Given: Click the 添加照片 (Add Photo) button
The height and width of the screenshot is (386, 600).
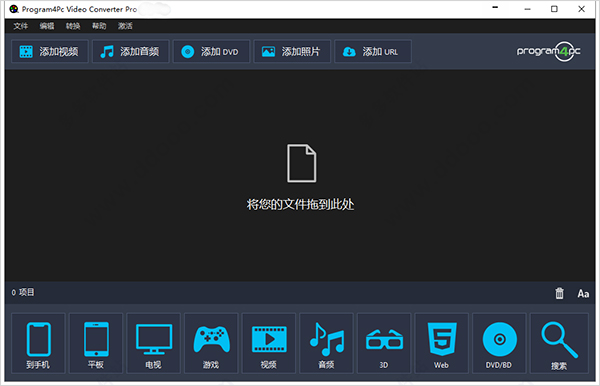Looking at the screenshot, I should point(292,51).
